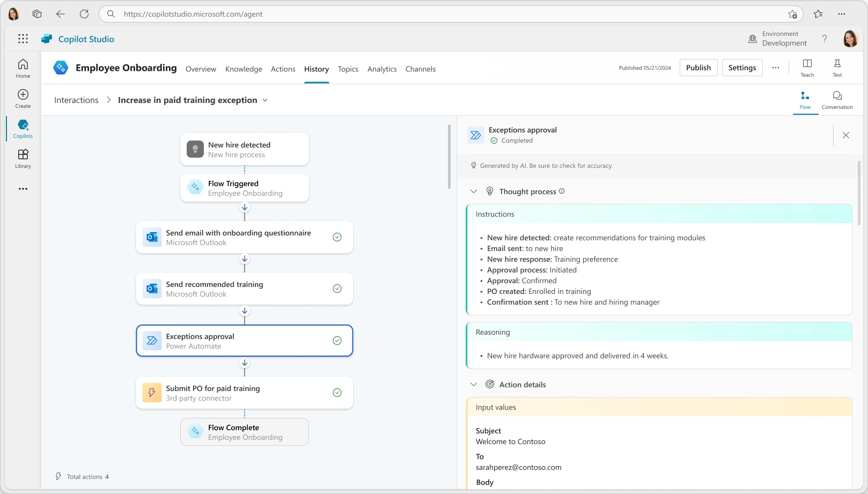
Task: Switch to the Analytics tab
Action: (x=382, y=69)
